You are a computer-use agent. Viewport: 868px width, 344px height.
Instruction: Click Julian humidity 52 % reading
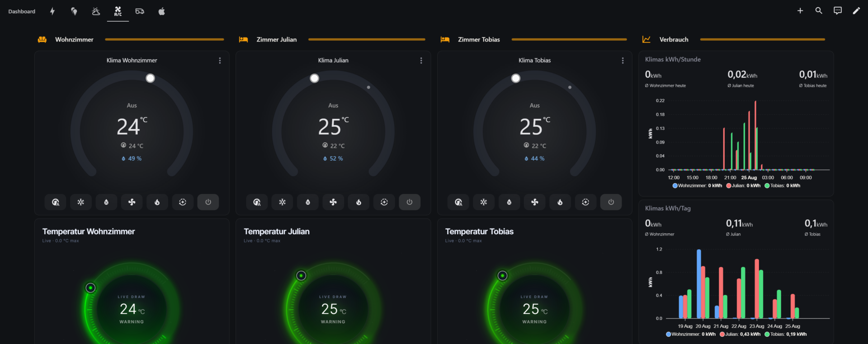[x=333, y=159]
